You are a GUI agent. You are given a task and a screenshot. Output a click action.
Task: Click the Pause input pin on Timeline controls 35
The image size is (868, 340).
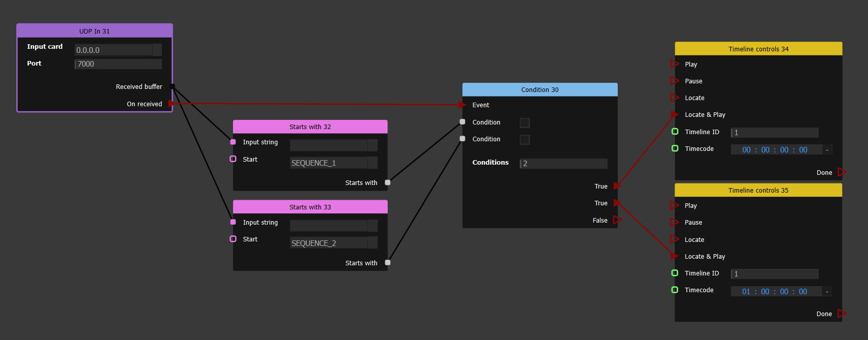[675, 223]
